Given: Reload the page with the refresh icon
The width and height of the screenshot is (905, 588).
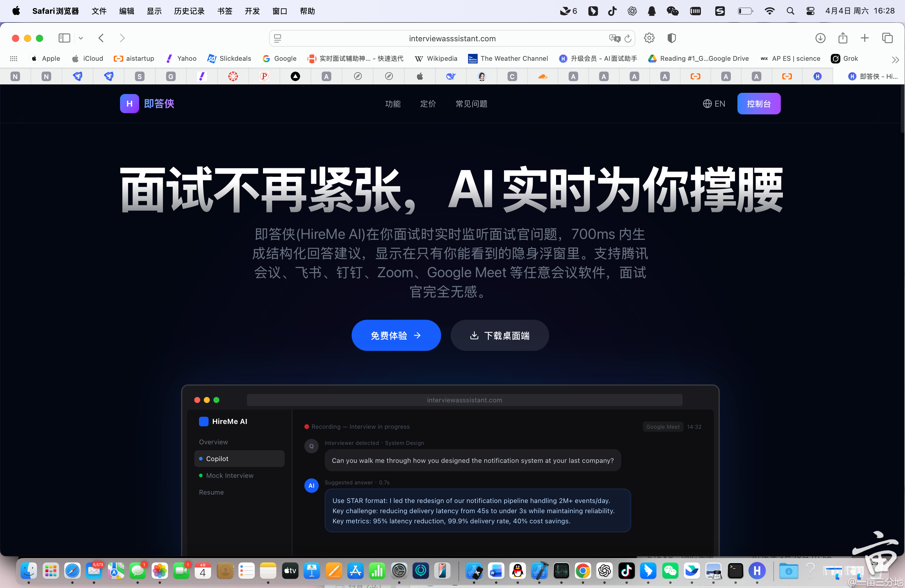Looking at the screenshot, I should pyautogui.click(x=628, y=38).
